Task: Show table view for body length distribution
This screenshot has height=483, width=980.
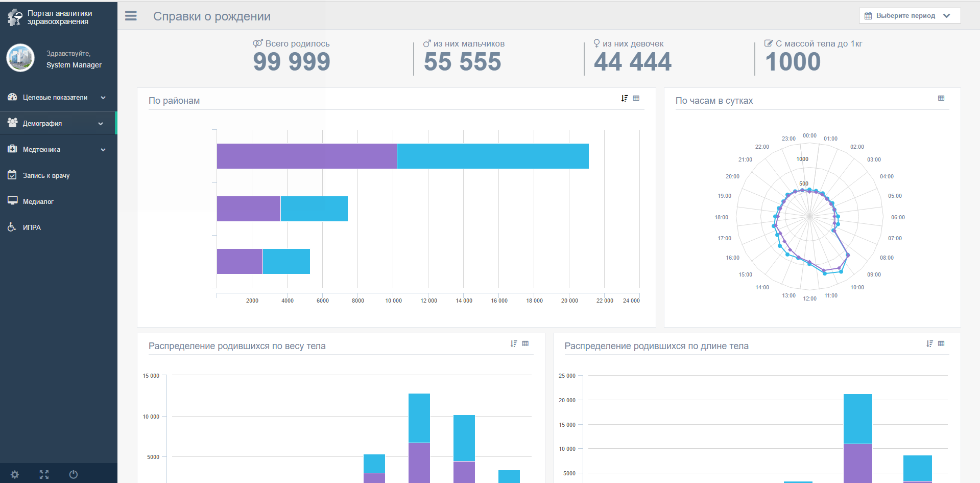Action: (941, 343)
